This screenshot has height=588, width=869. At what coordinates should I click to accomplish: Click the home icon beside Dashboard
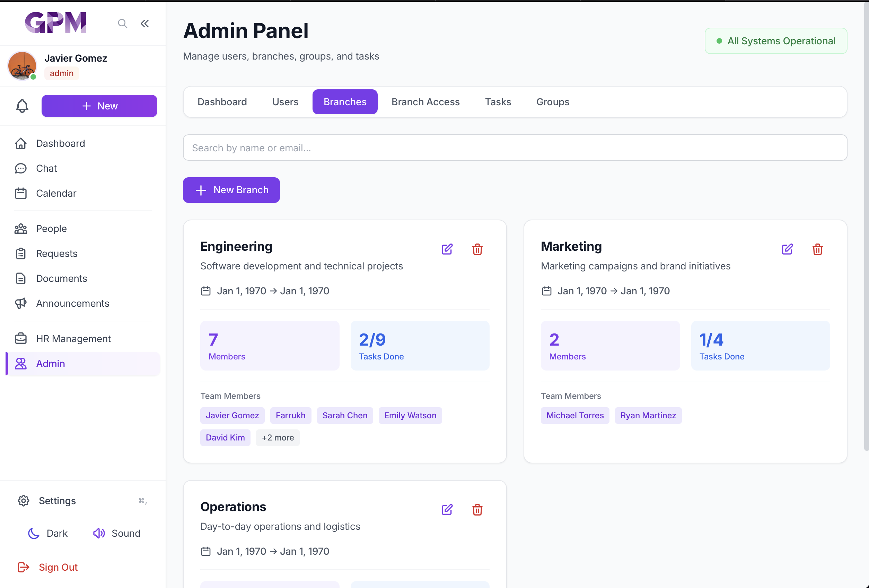click(x=21, y=143)
